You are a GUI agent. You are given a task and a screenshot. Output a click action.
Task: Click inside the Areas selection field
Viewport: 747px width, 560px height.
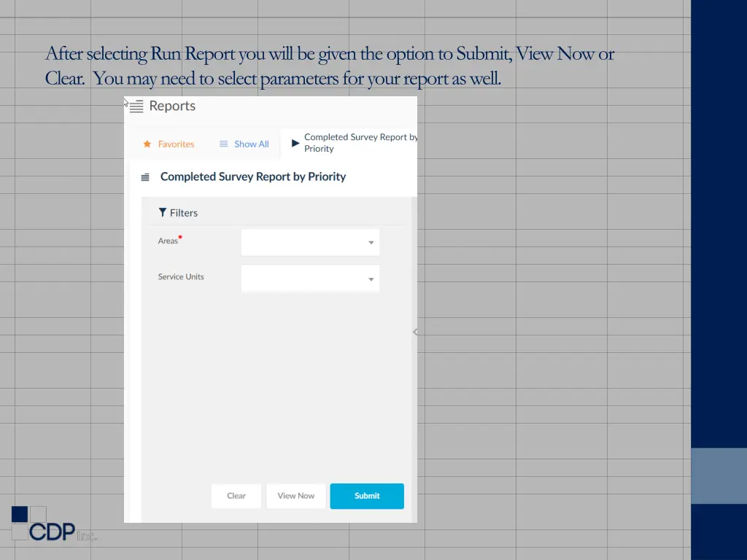tap(306, 241)
